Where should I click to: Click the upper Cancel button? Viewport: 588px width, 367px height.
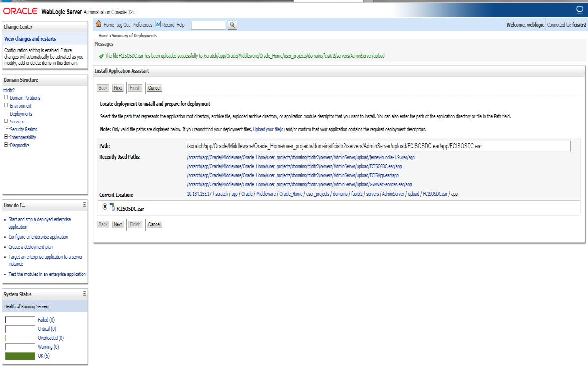[154, 88]
